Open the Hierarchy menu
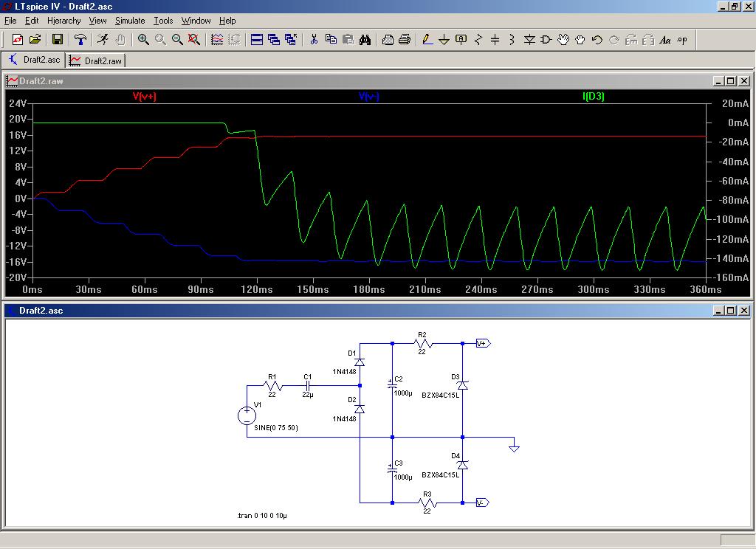Screen dimensions: 756x549 point(63,20)
